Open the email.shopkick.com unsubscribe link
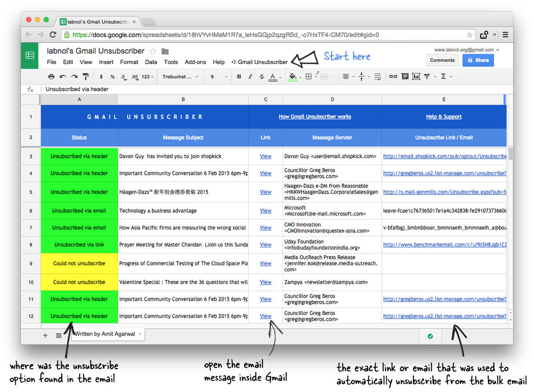The image size is (534, 392). [x=445, y=157]
